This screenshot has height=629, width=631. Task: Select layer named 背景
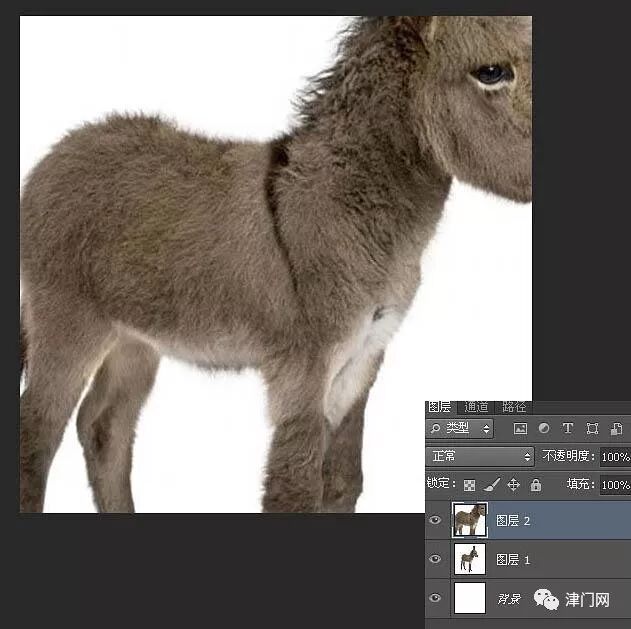[x=509, y=599]
